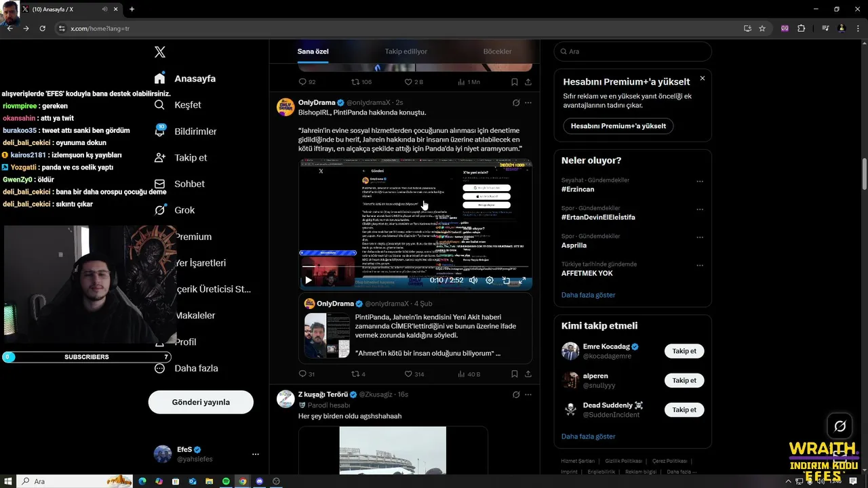Open Discord from the taskbar
868x488 pixels.
point(259,481)
